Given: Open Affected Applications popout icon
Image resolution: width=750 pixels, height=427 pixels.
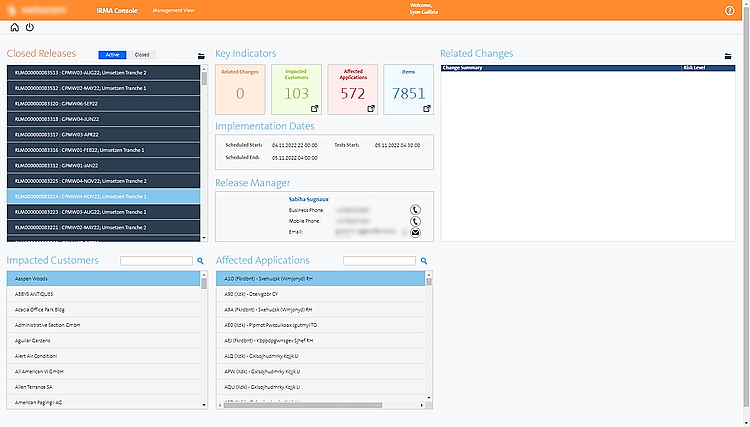Looking at the screenshot, I should pyautogui.click(x=372, y=107).
